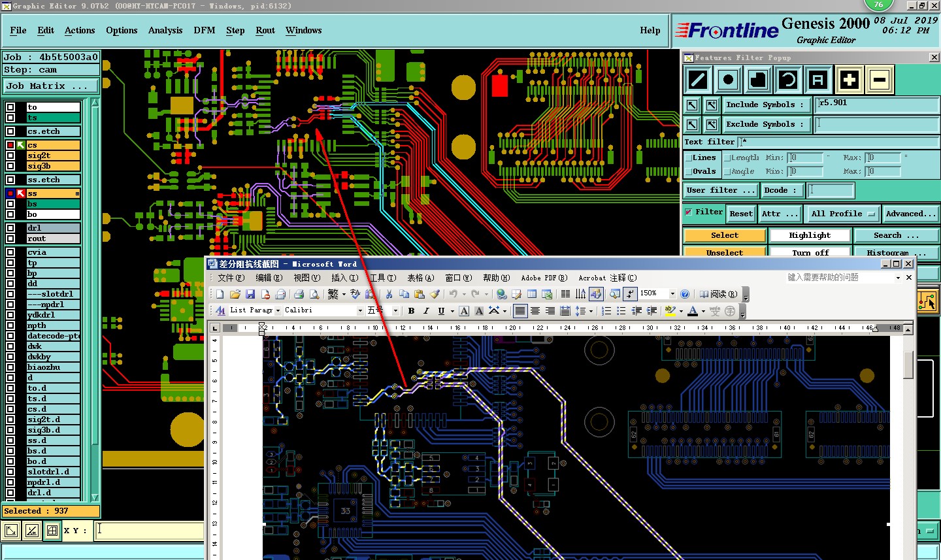
Task: Open the DFM menu
Action: pos(205,31)
